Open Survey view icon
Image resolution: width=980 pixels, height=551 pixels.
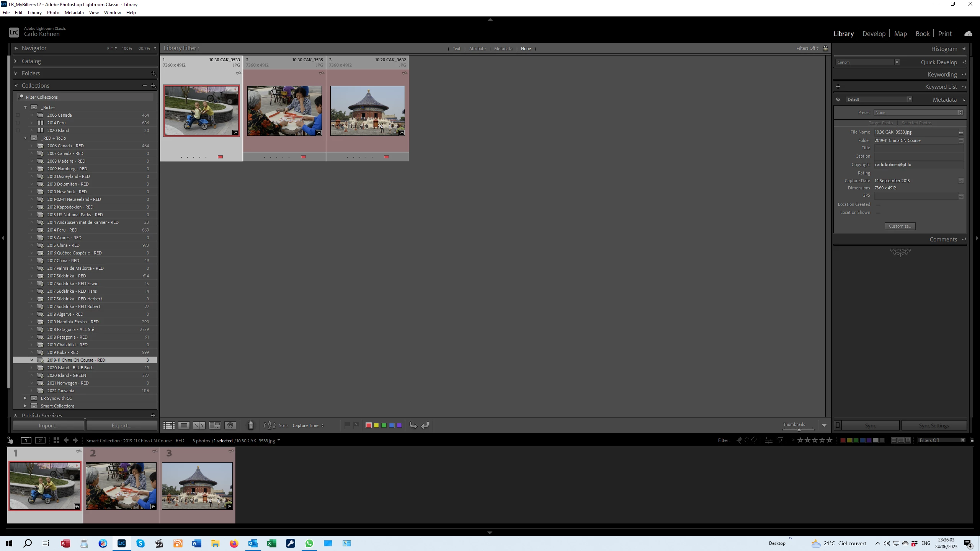tap(214, 425)
